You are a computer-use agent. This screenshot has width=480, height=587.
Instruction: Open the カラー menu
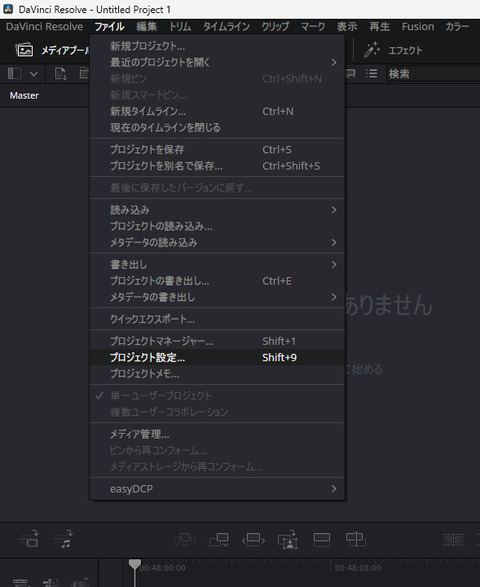point(457,27)
